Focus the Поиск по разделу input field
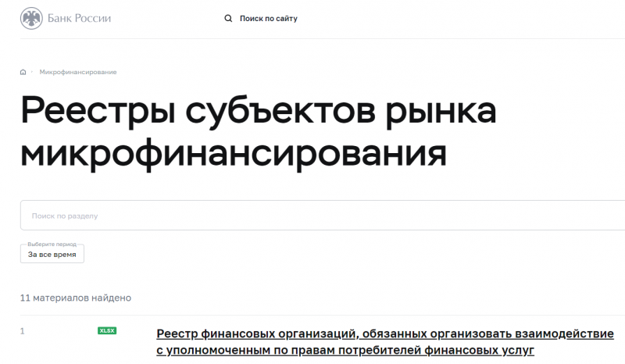The width and height of the screenshot is (625, 364). [323, 216]
